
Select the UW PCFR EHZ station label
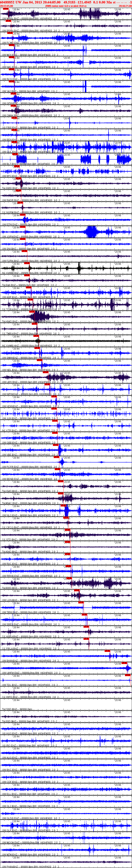click(x=31, y=467)
